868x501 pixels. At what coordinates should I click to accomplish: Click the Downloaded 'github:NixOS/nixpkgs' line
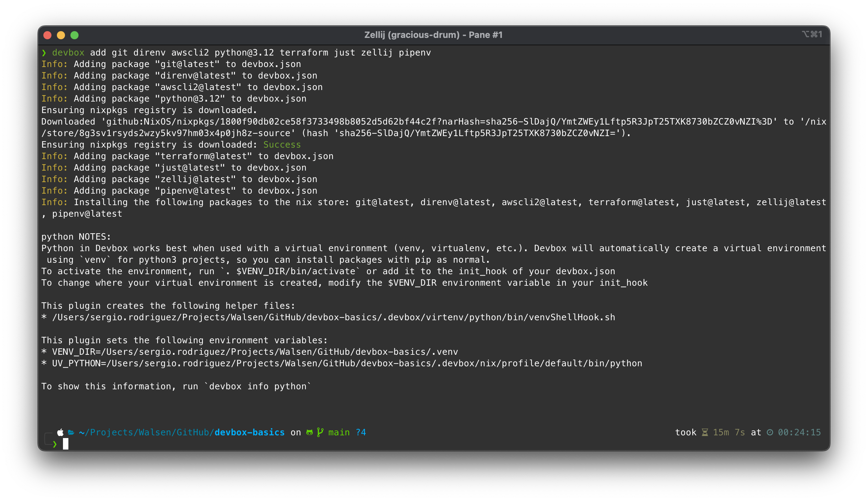[434, 122]
